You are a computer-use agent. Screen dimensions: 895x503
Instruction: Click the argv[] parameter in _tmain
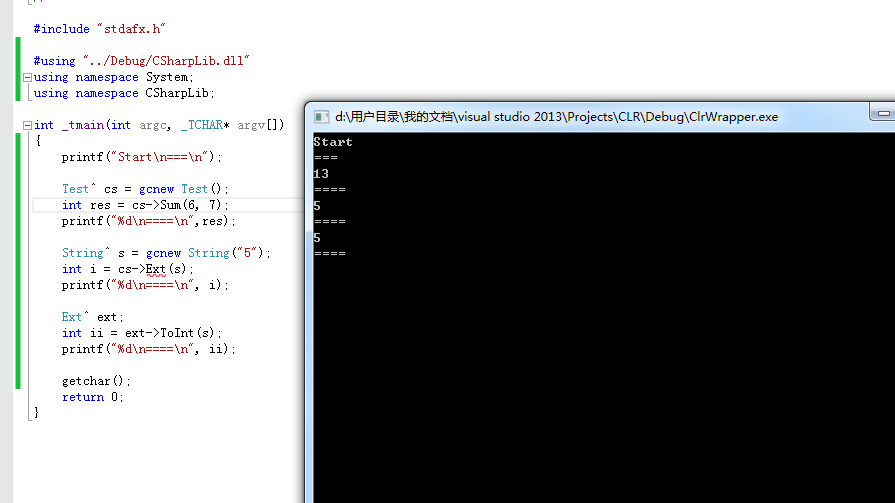[x=260, y=125]
